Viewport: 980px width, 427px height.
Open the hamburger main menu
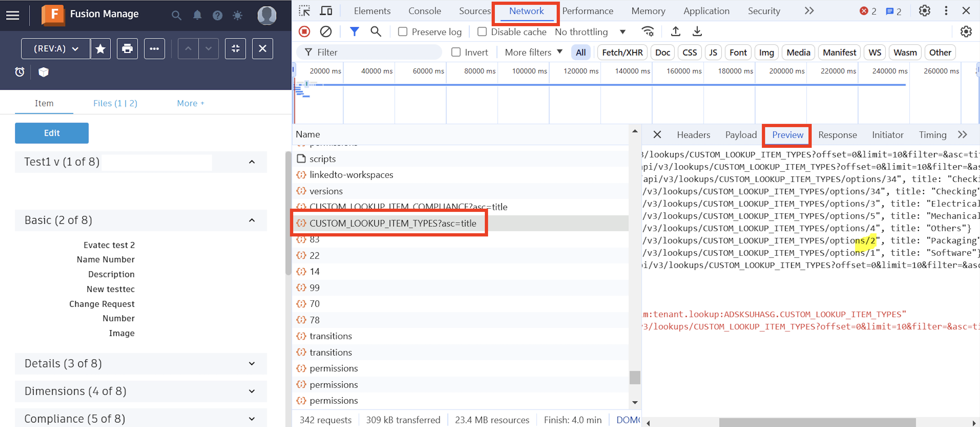coord(13,15)
